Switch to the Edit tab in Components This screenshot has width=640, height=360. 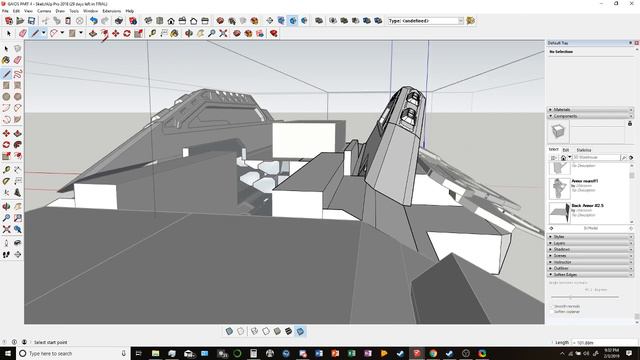(x=566, y=150)
